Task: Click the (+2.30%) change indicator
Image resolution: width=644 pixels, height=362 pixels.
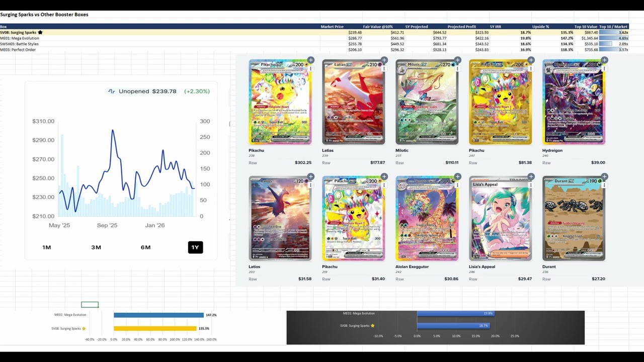Action: point(197,92)
